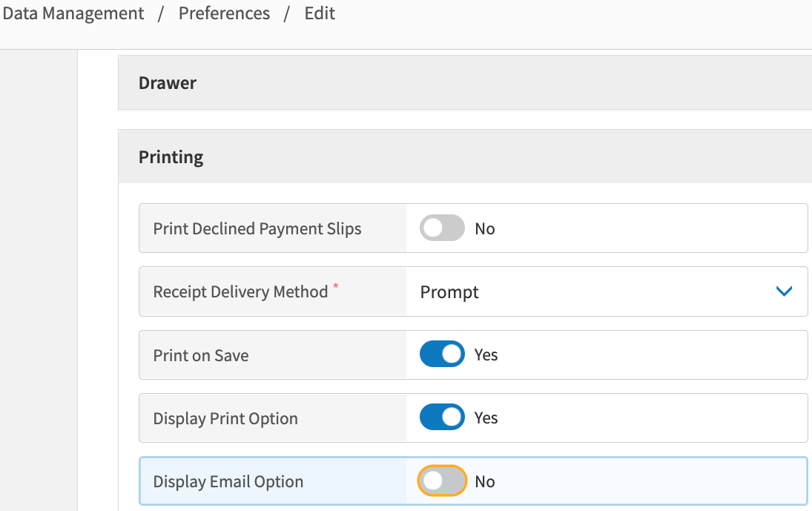
Task: Select the Display Email Option label
Action: [228, 481]
